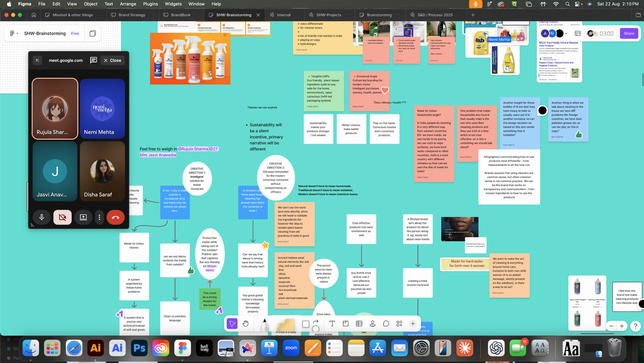Open the Stamp tool
Viewport: 644px width, 363px height.
tap(372, 324)
